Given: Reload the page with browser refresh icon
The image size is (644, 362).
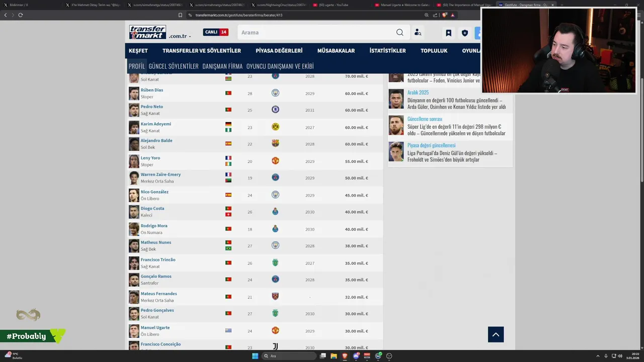Looking at the screenshot, I should 21,15.
